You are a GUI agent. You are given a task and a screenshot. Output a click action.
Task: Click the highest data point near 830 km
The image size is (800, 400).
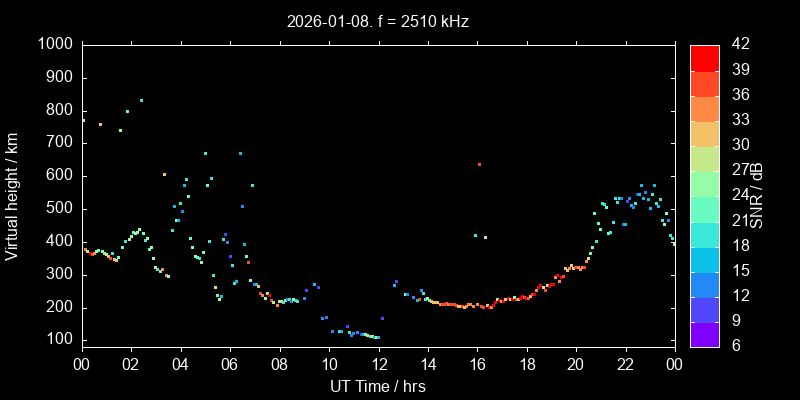pos(141,100)
